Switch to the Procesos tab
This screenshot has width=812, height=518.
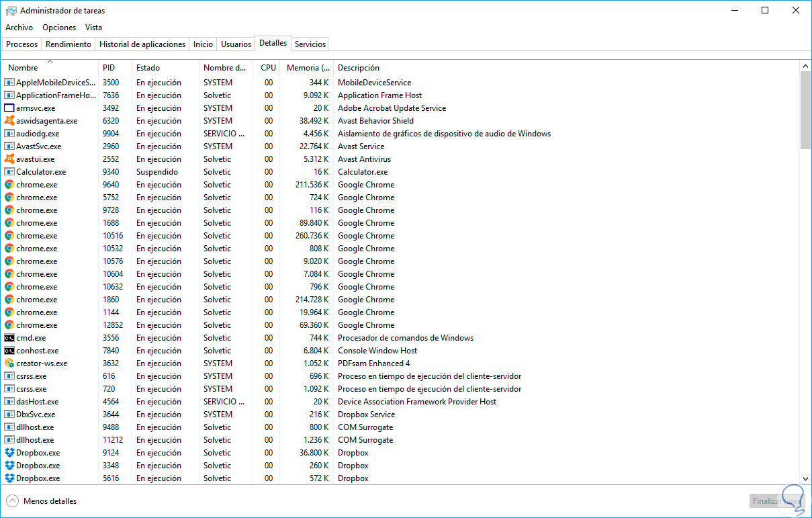tap(22, 44)
